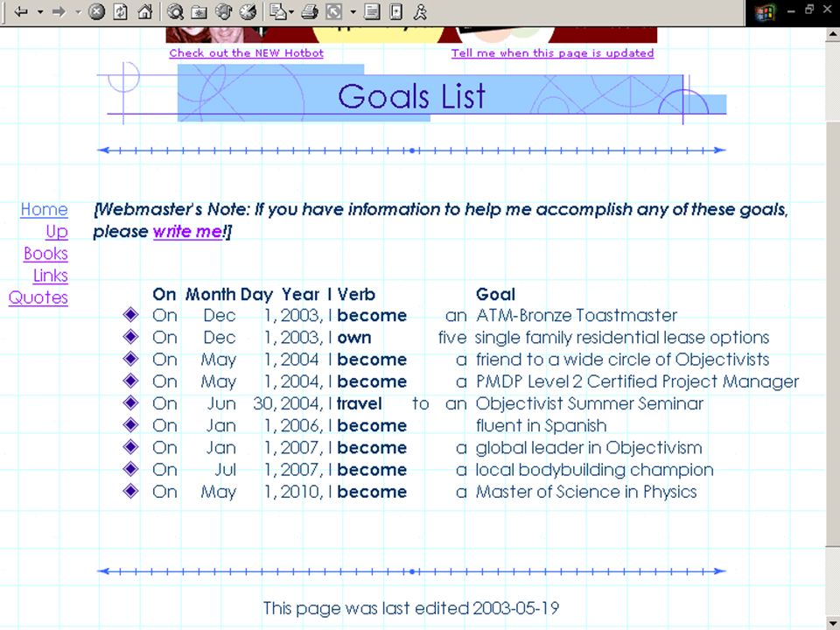840x630 pixels.
Task: Minimize the browser window
Action: pos(791,10)
